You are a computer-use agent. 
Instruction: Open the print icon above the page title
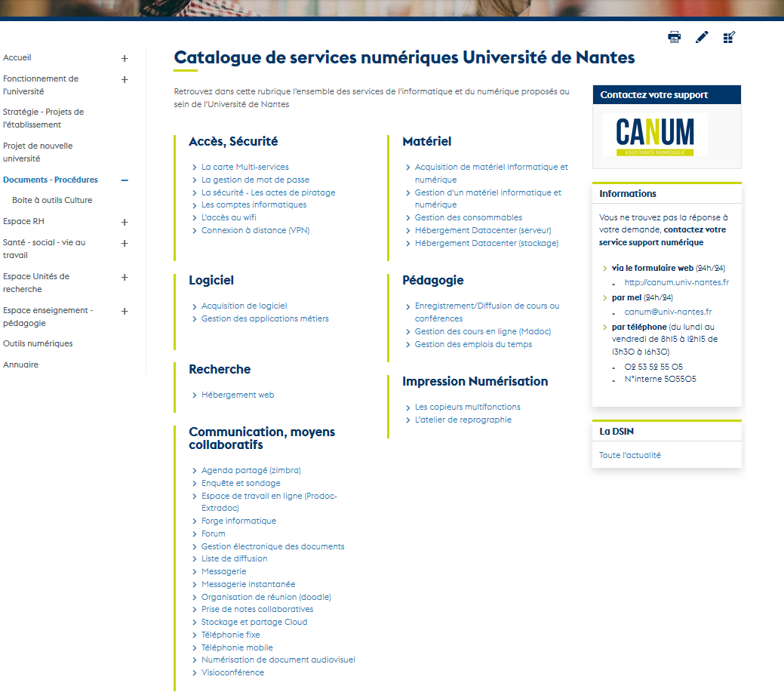(674, 36)
